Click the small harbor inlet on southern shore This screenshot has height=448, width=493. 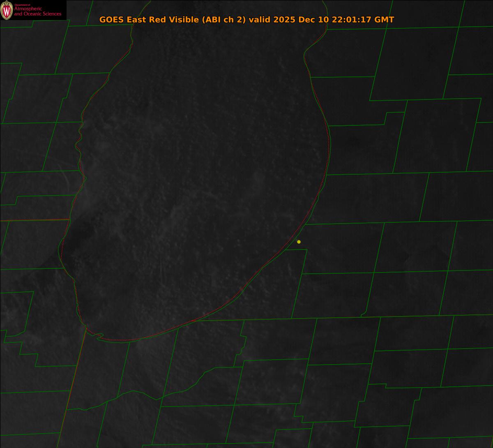point(99,336)
